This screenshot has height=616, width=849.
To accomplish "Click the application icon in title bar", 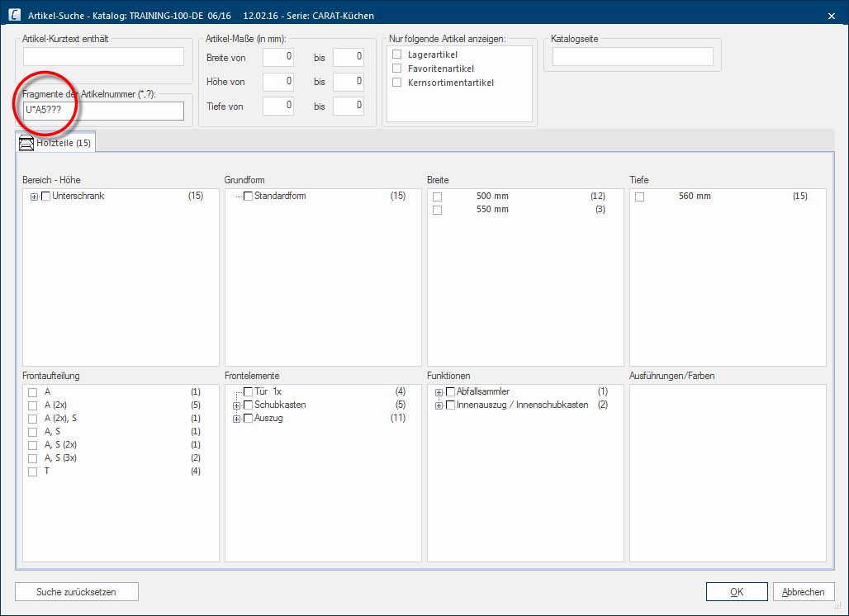I will [14, 15].
